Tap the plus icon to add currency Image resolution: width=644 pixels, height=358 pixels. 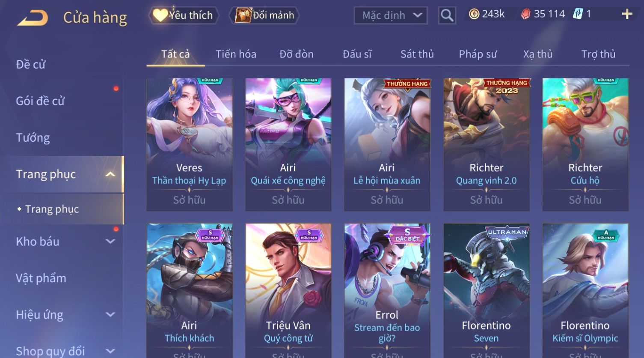pyautogui.click(x=627, y=14)
